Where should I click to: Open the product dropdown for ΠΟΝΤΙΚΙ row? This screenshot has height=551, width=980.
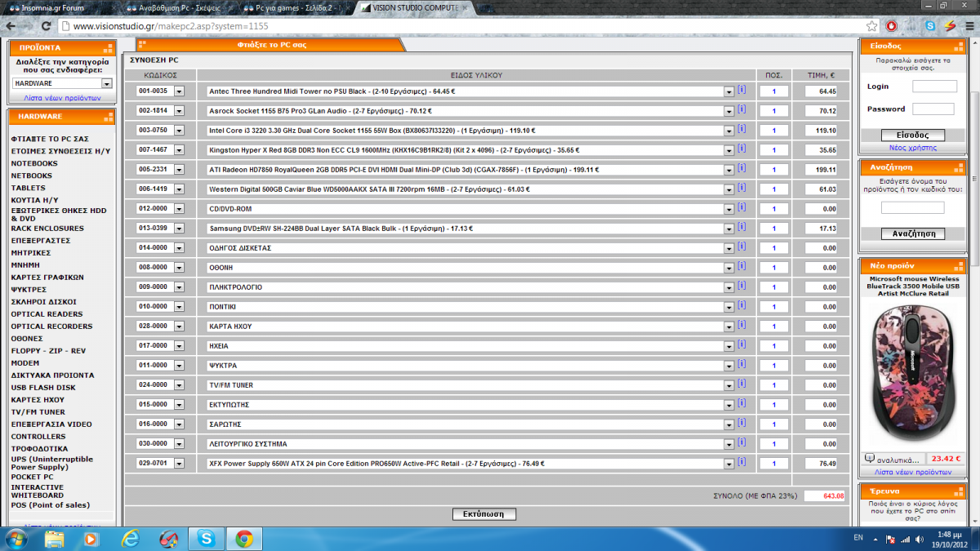[728, 307]
